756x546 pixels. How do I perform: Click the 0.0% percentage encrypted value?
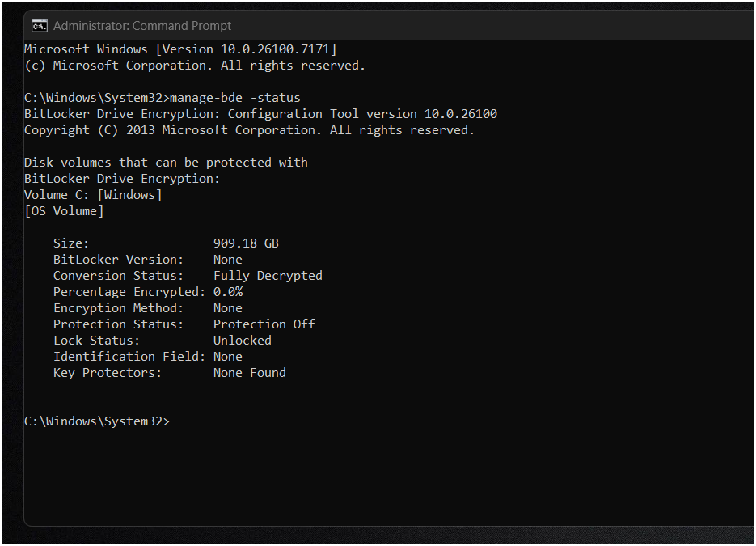pyautogui.click(x=228, y=292)
